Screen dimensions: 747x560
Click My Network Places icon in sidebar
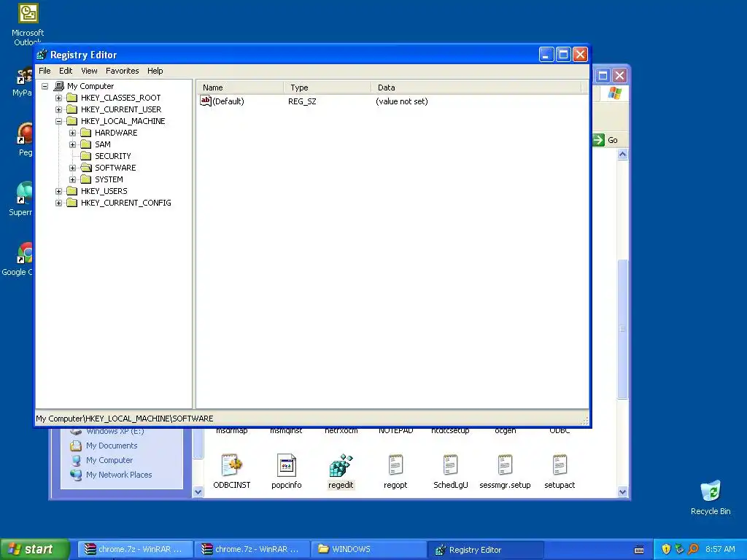point(76,475)
